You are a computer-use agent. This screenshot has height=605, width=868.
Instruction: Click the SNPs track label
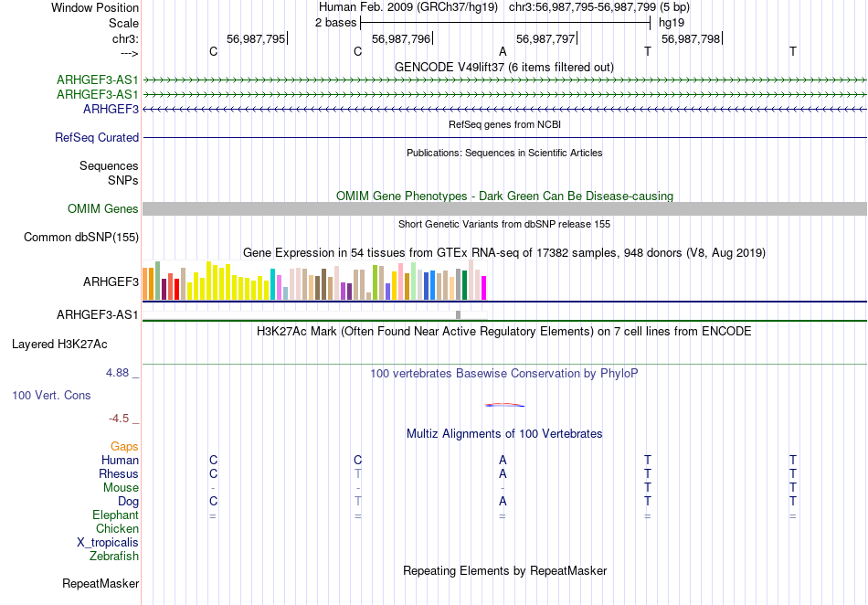pos(123,180)
